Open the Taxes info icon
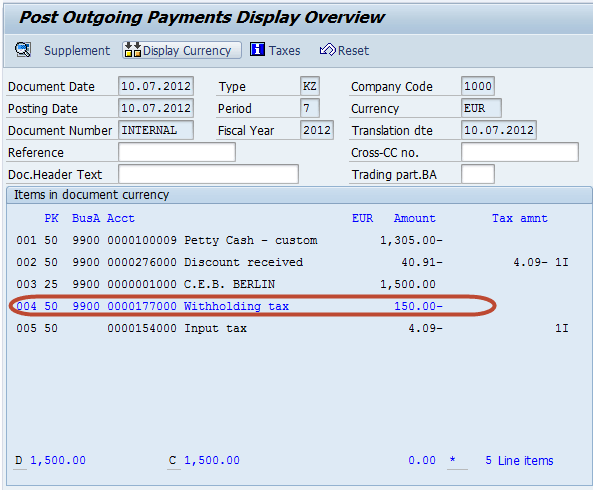Viewport: 593px width, 490px height. tap(257, 50)
